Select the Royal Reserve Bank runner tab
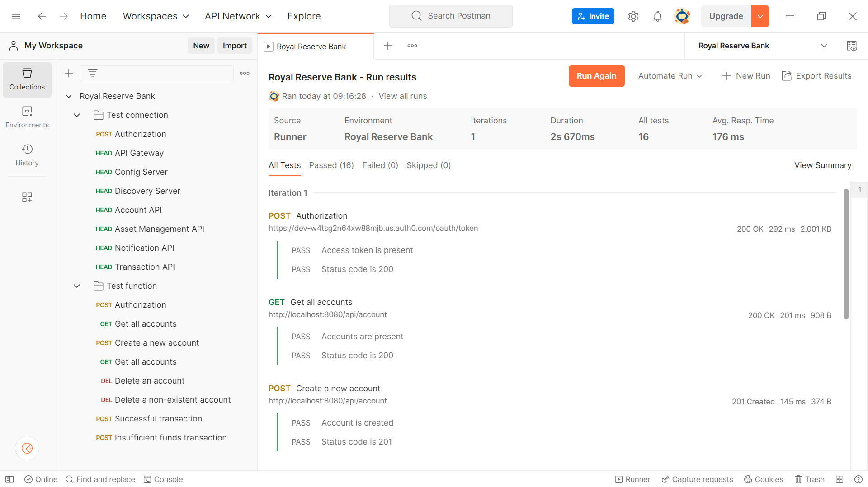The width and height of the screenshot is (868, 487). coord(316,47)
